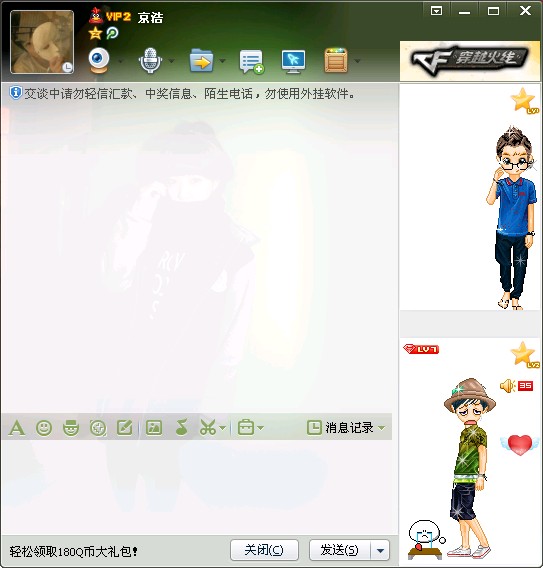Screen dimensions: 543x568
Task: Insert a picture with image icon
Action: pos(154,428)
